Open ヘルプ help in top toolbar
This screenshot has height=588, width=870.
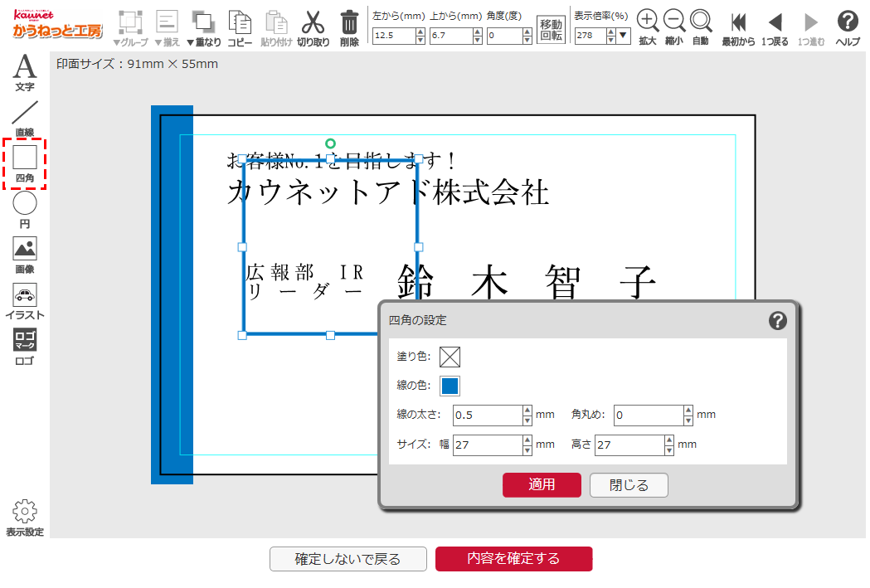pos(848,28)
